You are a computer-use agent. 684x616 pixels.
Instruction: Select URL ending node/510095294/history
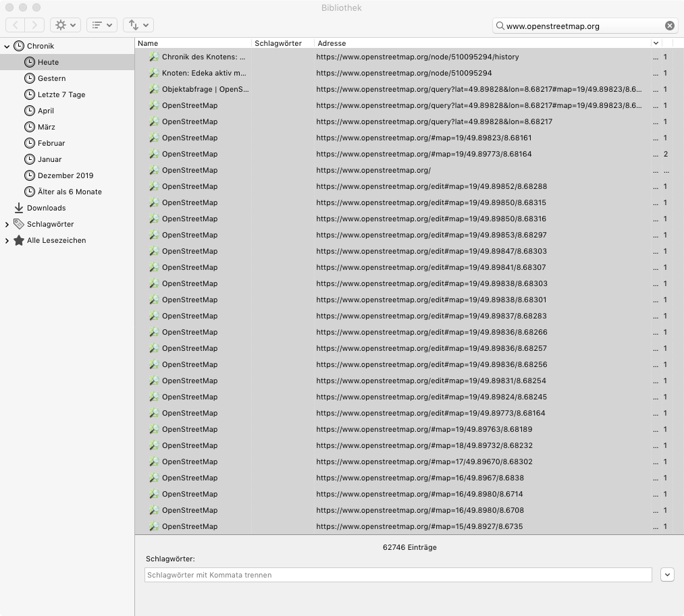point(417,57)
